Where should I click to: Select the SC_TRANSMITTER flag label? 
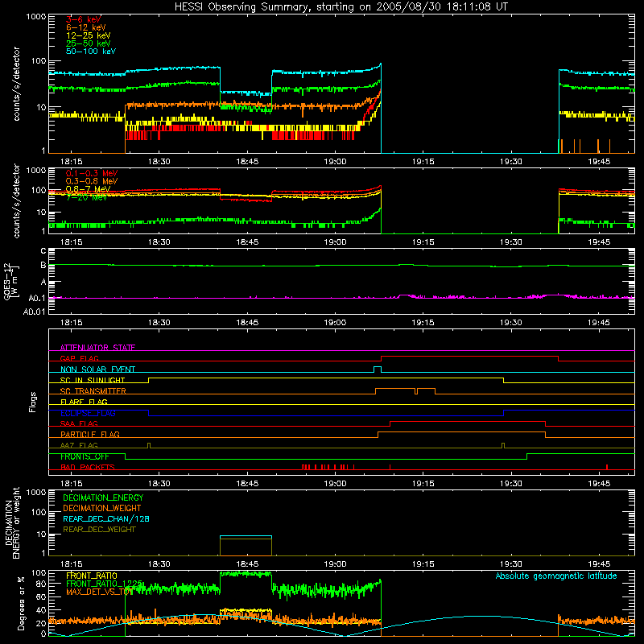(93, 390)
